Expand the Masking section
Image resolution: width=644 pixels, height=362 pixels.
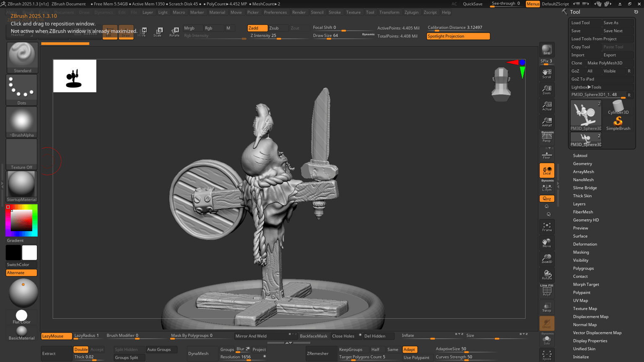(x=581, y=252)
